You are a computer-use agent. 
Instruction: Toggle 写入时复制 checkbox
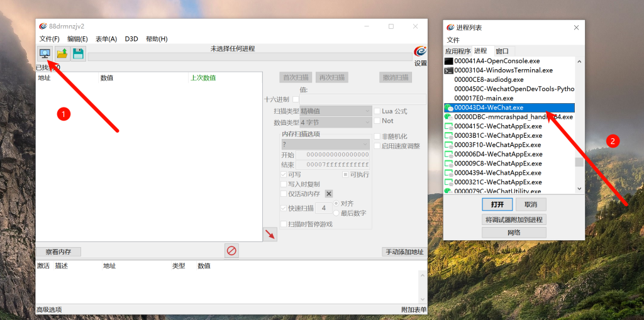284,184
